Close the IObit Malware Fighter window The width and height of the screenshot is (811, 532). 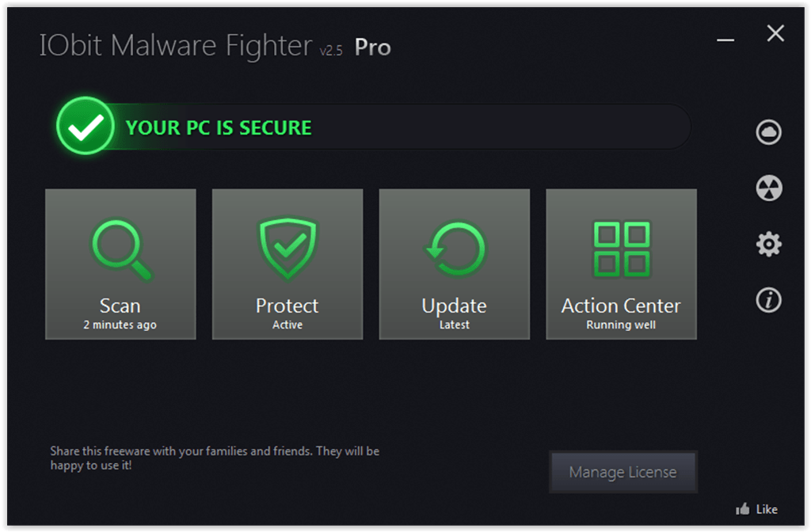coord(775,33)
